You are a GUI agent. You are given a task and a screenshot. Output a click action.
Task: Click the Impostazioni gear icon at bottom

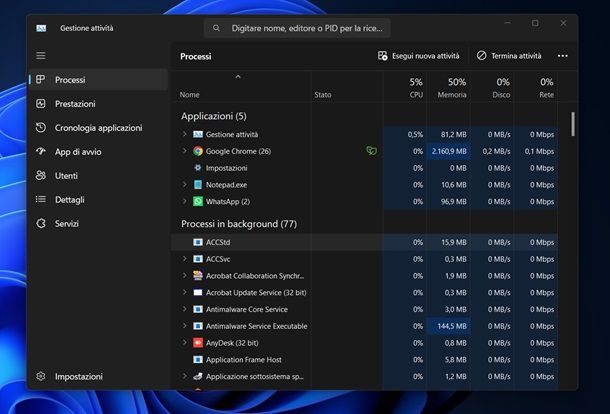[x=40, y=376]
